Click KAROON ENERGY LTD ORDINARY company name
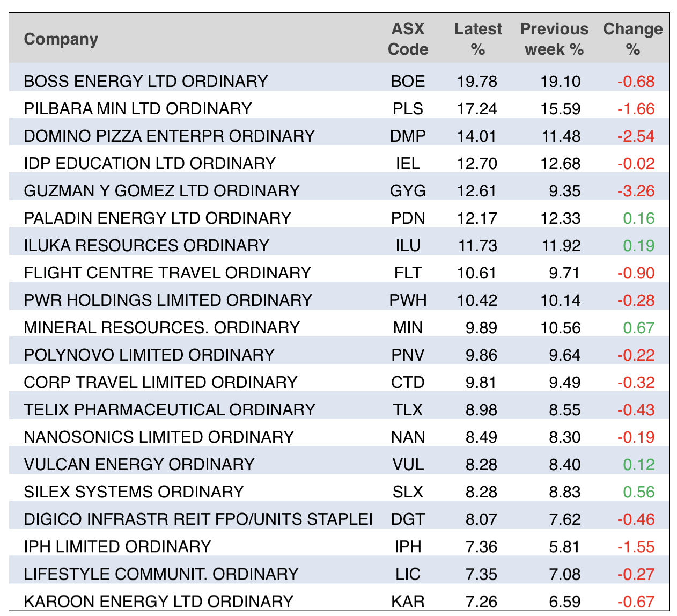The height and width of the screenshot is (616, 677). coord(159,602)
